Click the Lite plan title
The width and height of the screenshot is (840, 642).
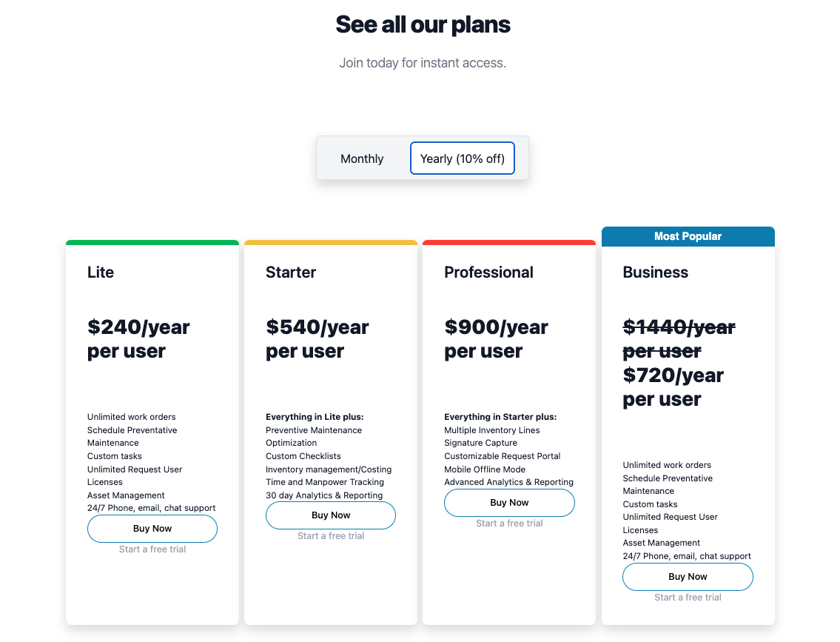(101, 272)
